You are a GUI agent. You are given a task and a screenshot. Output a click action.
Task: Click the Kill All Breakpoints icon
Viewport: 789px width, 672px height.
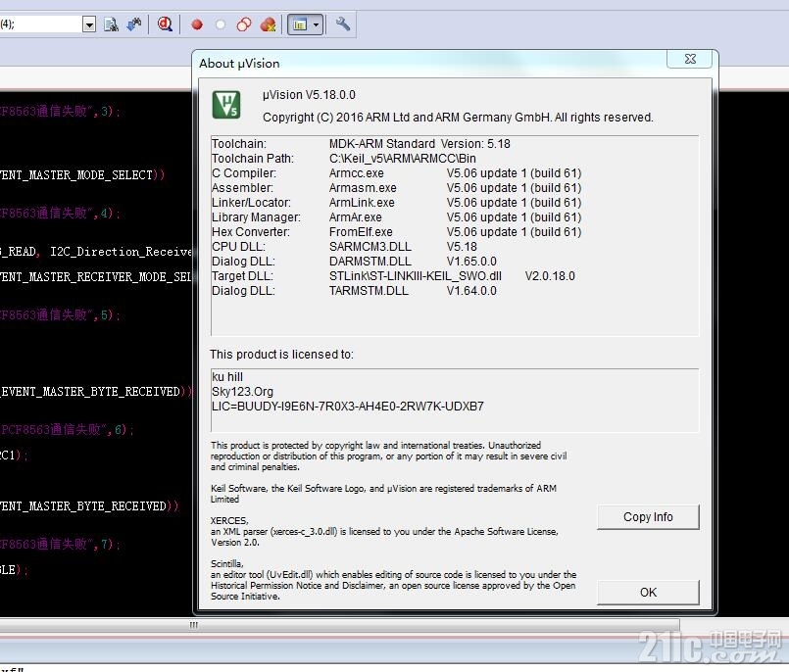click(x=268, y=24)
